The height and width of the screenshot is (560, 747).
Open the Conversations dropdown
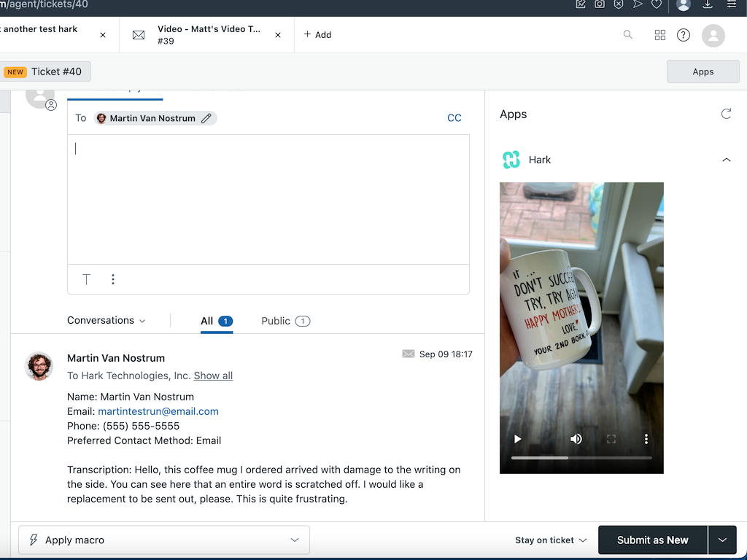point(107,320)
